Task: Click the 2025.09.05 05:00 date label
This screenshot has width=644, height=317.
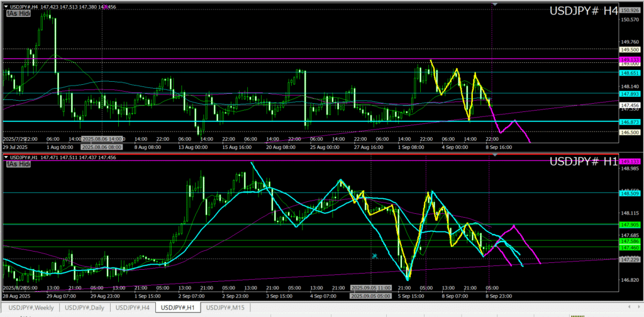Action: (370, 296)
